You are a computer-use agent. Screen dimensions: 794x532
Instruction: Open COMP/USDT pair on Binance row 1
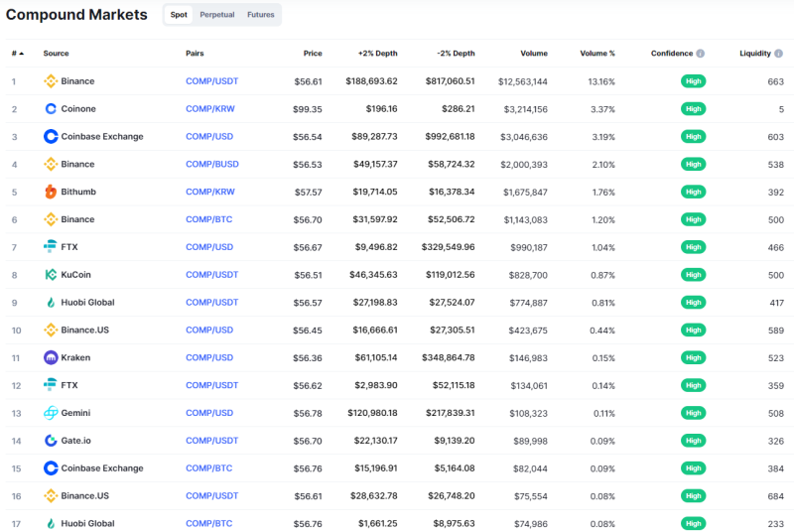[212, 81]
